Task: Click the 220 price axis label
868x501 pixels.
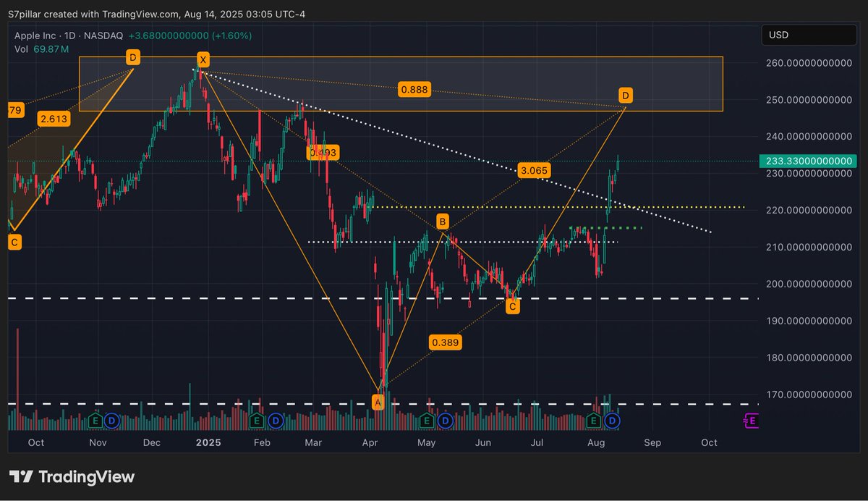Action: pyautogui.click(x=809, y=211)
